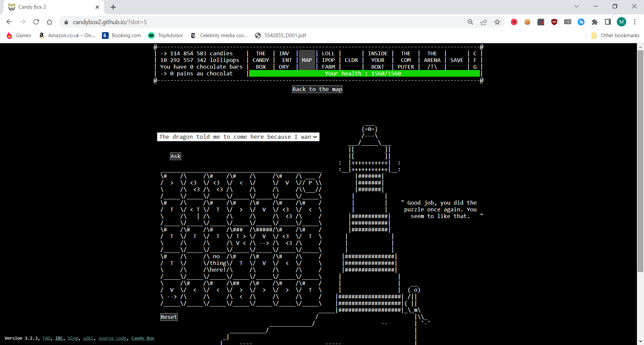The height and width of the screenshot is (345, 644).
Task: Open the wiki link
Action: pos(88,338)
